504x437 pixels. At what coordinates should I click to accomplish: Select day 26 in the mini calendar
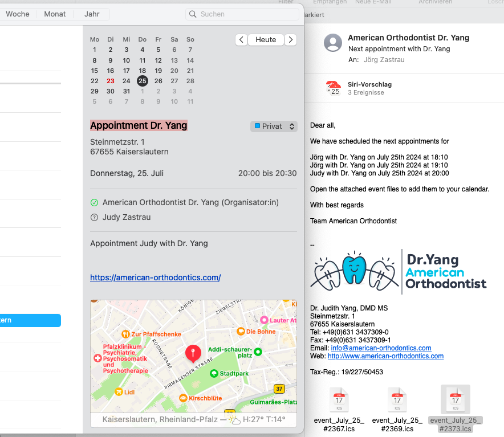158,81
